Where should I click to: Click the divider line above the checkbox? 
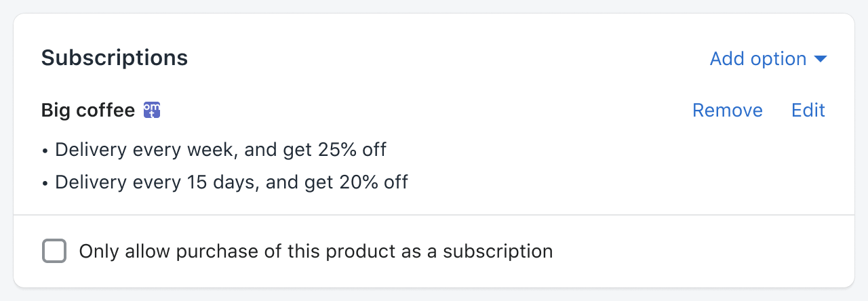pos(434,215)
